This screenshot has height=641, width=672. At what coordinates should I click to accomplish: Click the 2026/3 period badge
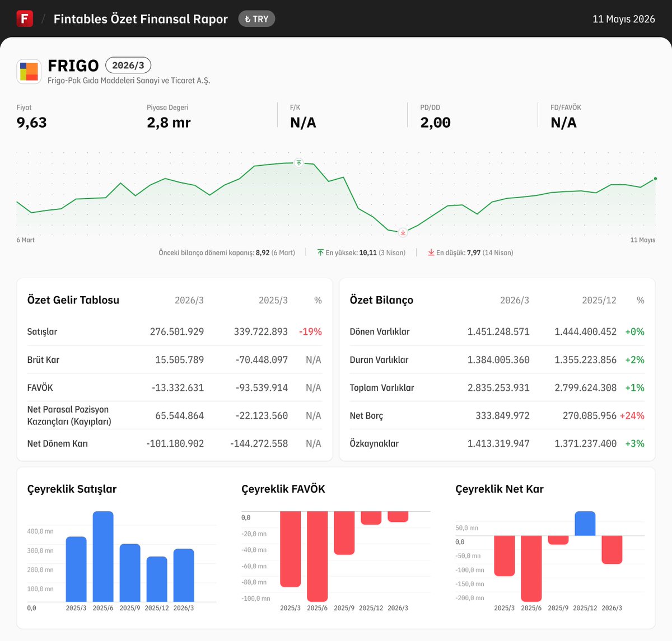[128, 65]
